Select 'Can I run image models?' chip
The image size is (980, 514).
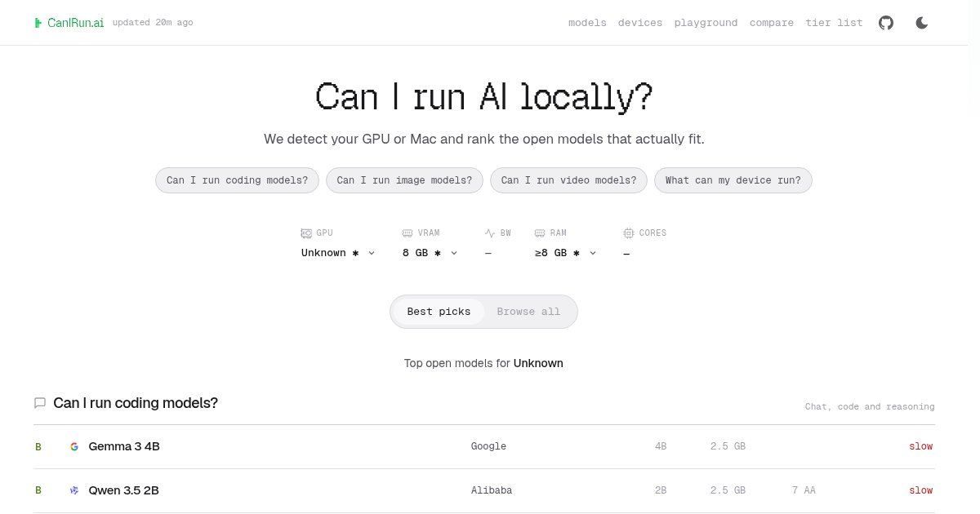[404, 180]
